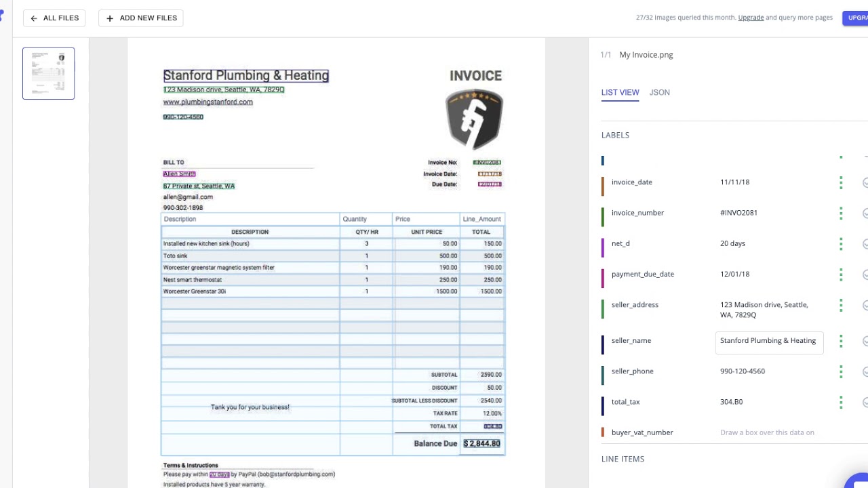Switch to JSON tab
This screenshot has height=488, width=868.
tap(659, 92)
